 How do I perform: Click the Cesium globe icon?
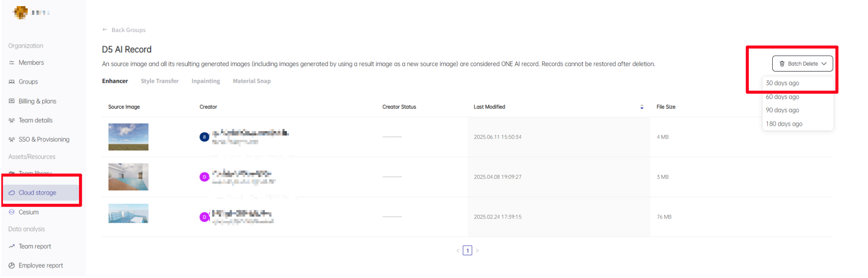tap(11, 212)
